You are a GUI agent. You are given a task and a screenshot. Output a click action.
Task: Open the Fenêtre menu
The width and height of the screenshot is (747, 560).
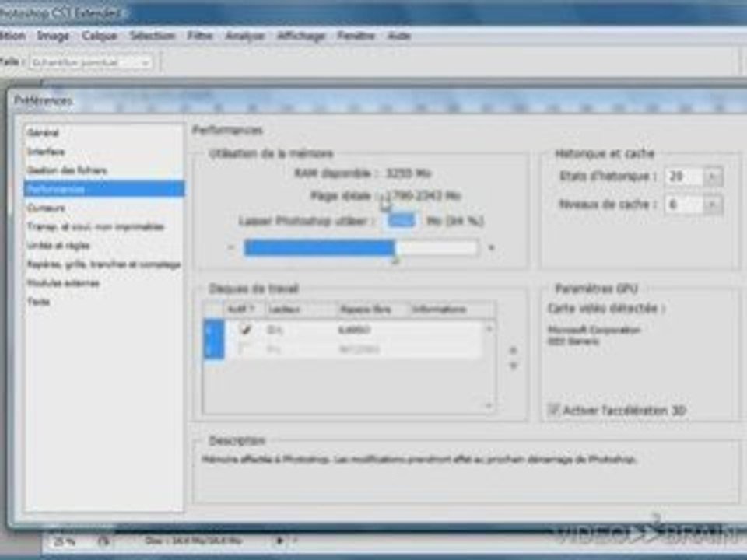[356, 36]
